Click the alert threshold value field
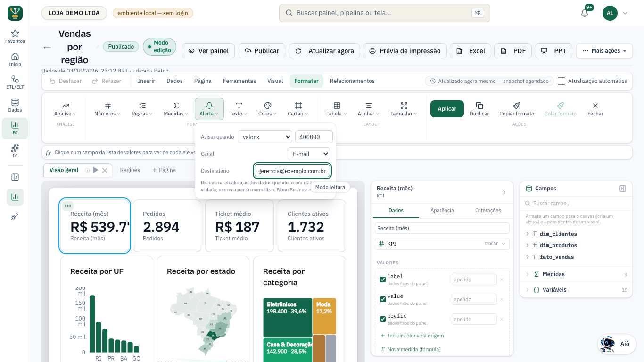 pos(314,137)
